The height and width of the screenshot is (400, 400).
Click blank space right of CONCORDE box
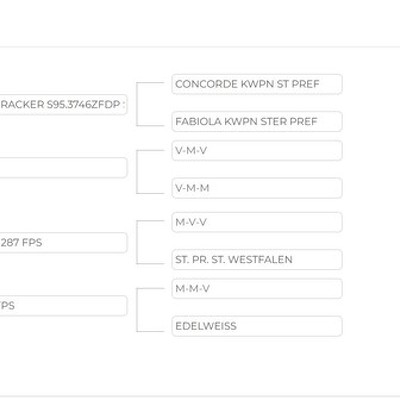[371, 84]
